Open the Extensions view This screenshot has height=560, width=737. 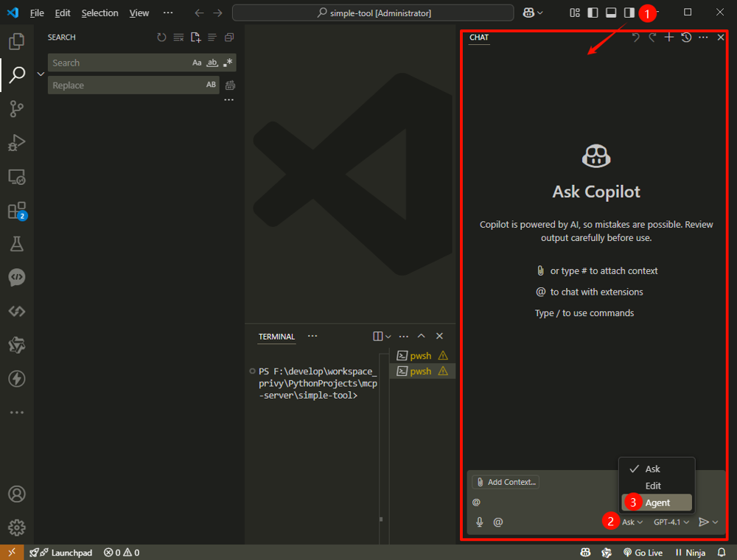[x=16, y=211]
